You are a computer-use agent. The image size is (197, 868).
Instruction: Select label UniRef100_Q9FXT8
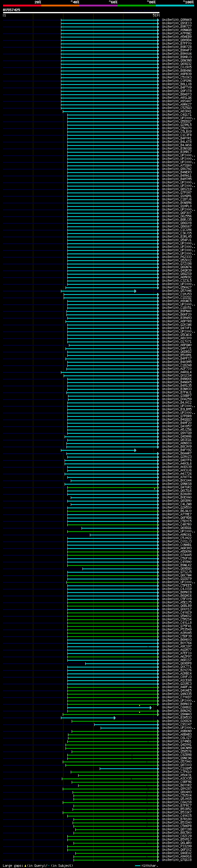click(x=176, y=91)
